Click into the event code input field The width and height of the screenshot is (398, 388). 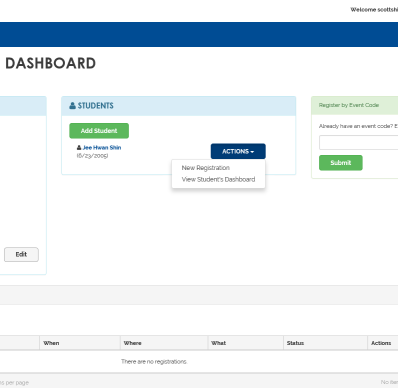click(359, 142)
